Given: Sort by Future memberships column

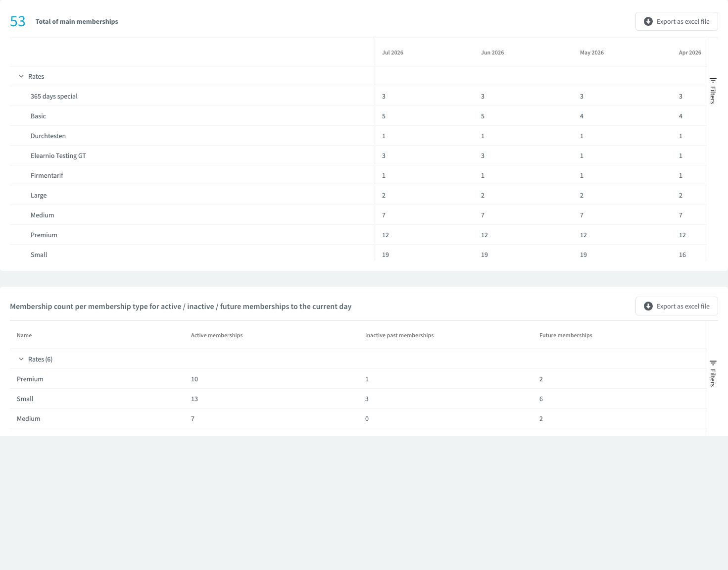Looking at the screenshot, I should point(566,335).
